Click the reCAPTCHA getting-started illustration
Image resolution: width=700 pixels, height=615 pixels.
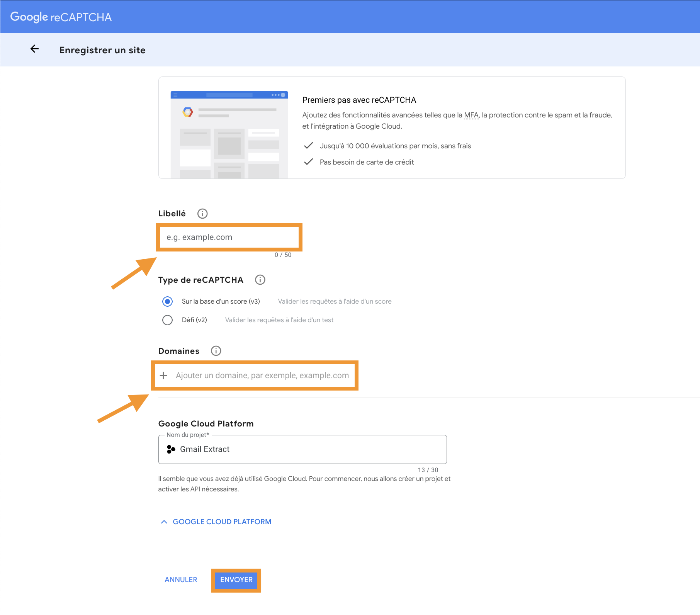click(x=229, y=135)
